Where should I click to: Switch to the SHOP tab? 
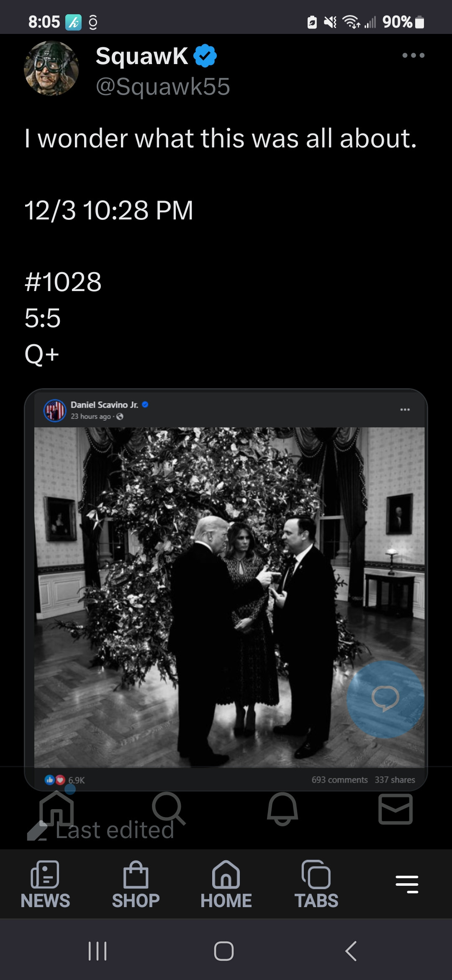click(x=136, y=884)
